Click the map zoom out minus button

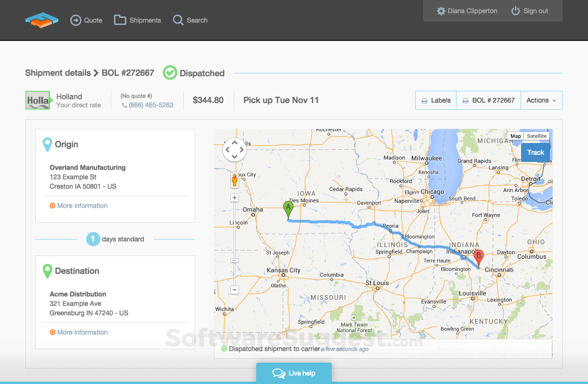click(235, 290)
